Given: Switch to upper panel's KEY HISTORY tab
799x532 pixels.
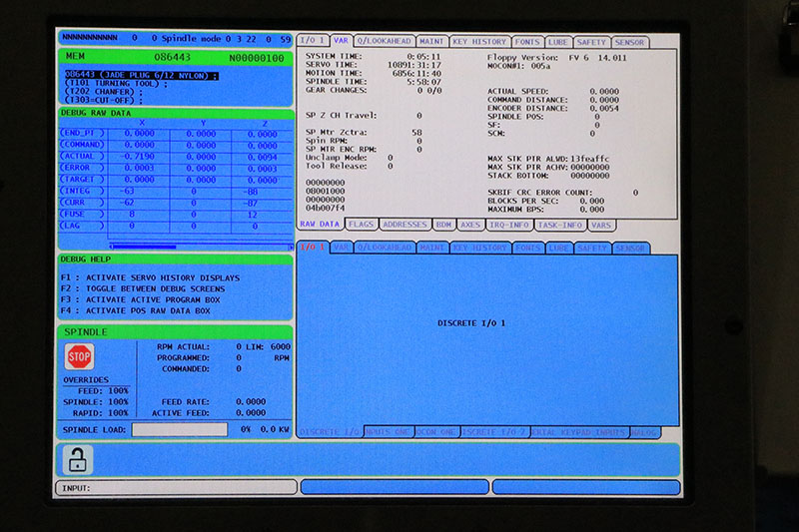Looking at the screenshot, I should click(x=479, y=42).
